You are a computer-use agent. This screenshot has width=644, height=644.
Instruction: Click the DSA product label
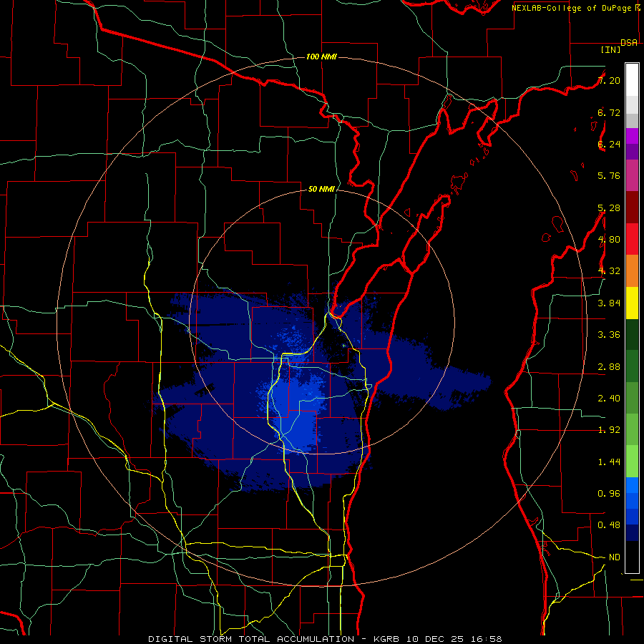pyautogui.click(x=629, y=43)
